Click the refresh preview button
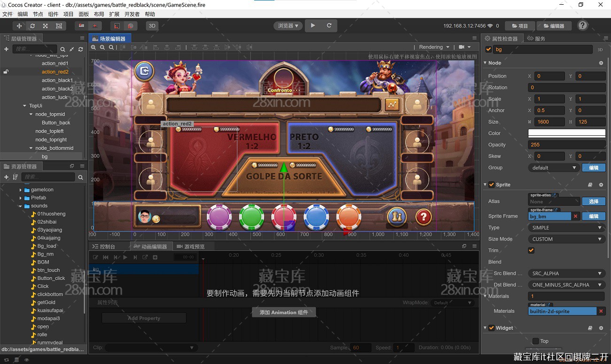 pos(329,26)
